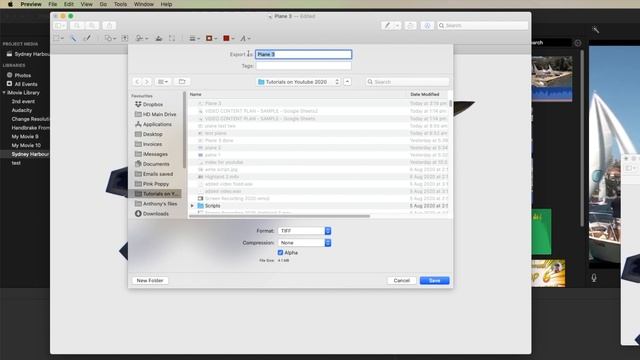The height and width of the screenshot is (360, 640).
Task: Open the Format dropdown showing TIFF
Action: pos(304,231)
